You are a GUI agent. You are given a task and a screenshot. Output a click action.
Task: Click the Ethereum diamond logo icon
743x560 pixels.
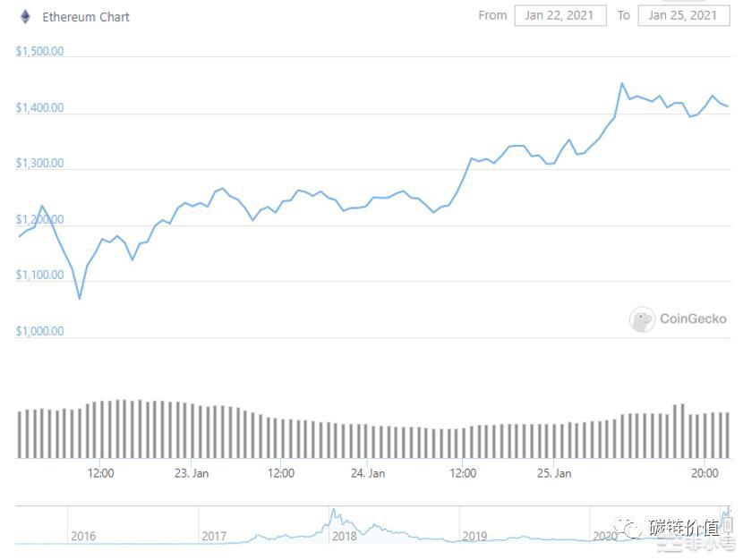(x=25, y=16)
